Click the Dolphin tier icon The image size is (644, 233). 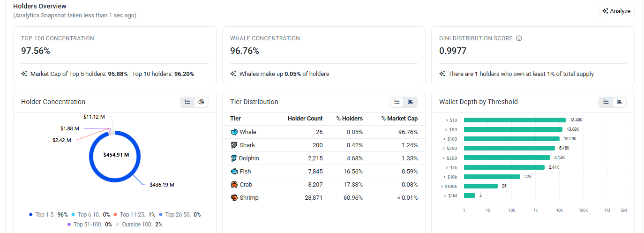coord(234,158)
